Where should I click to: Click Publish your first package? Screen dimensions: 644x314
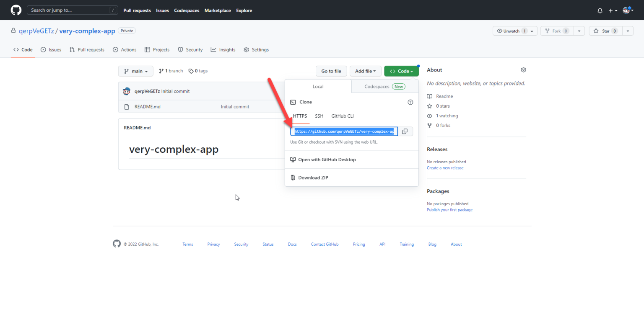[x=449, y=210]
